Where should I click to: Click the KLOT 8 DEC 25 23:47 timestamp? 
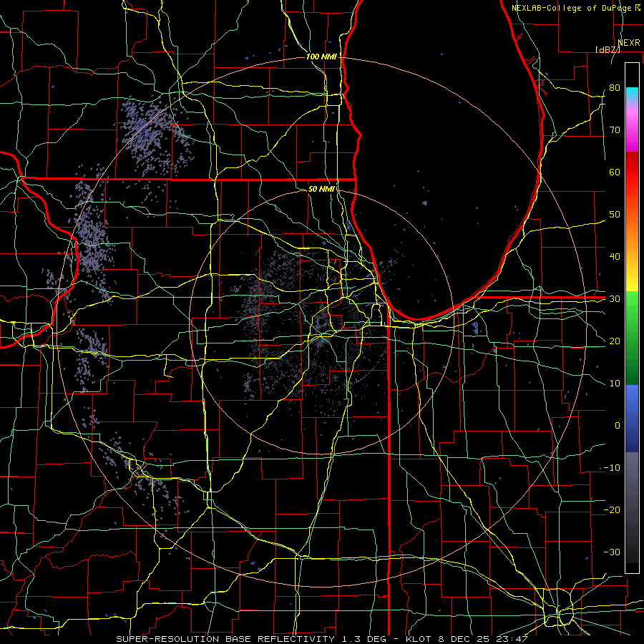pyautogui.click(x=467, y=639)
